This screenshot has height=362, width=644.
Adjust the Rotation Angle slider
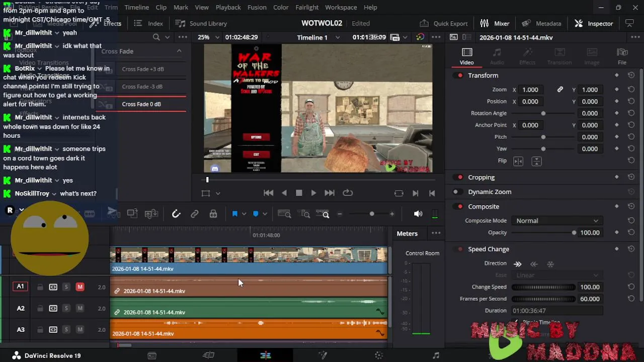tap(543, 113)
